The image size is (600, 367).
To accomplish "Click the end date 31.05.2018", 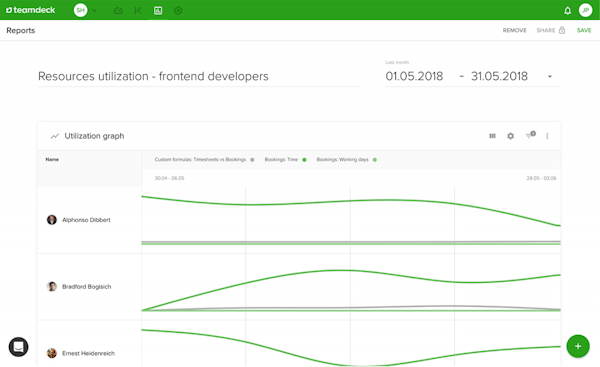I will (499, 76).
